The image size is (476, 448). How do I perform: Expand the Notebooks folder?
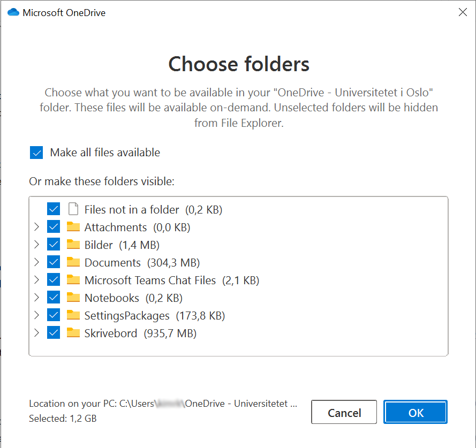click(x=37, y=298)
